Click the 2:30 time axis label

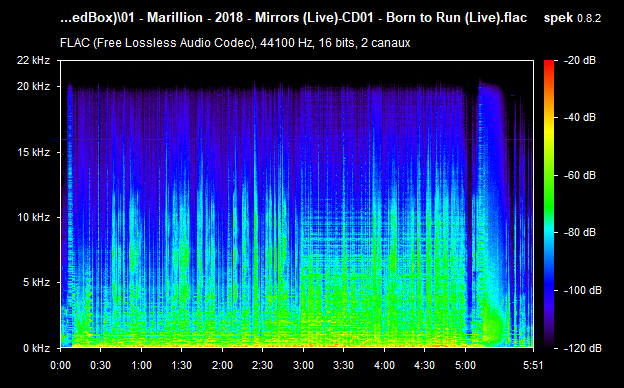pyautogui.click(x=263, y=365)
